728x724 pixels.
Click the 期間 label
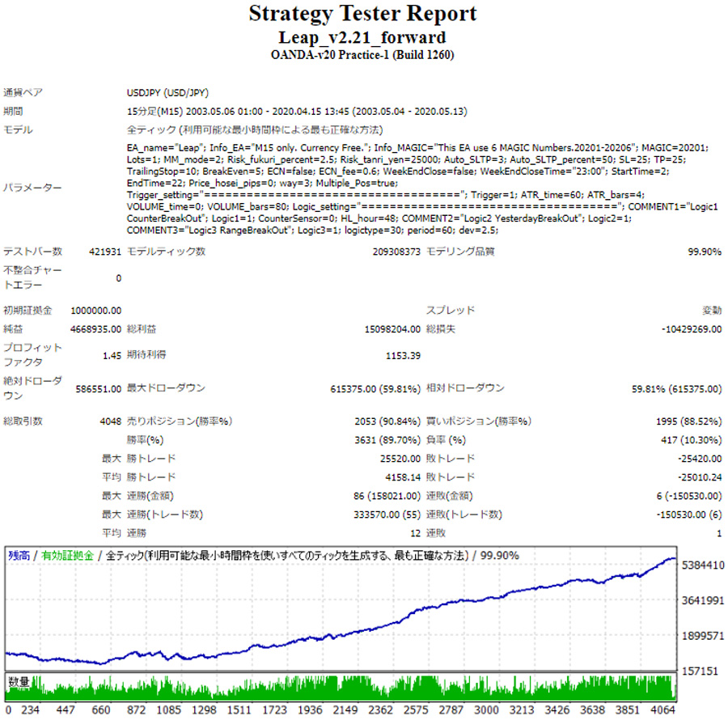point(13,111)
